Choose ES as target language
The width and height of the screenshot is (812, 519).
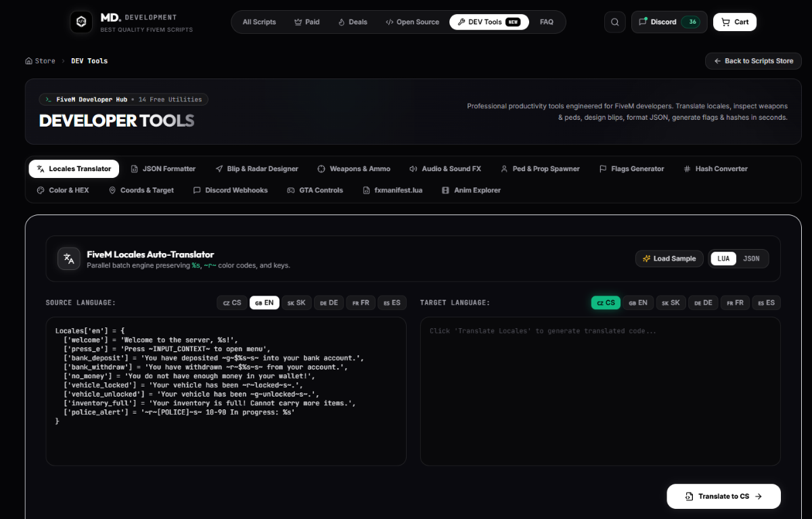[x=766, y=302]
